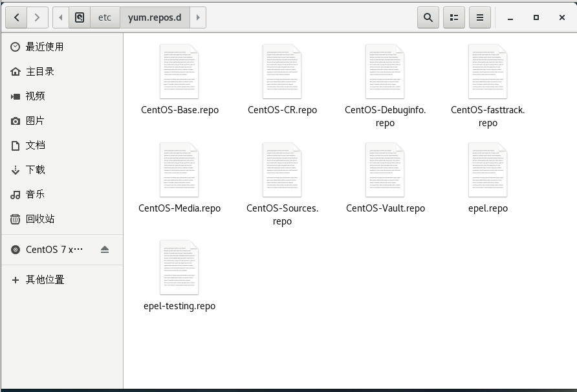
Task: Click the epel-testing.repo file name
Action: click(180, 306)
